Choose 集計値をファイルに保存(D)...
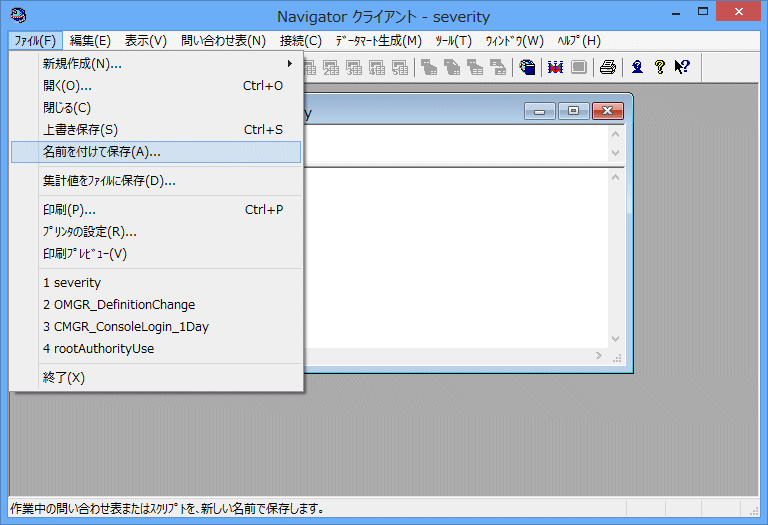Viewport: 768px width, 525px height. [x=156, y=181]
